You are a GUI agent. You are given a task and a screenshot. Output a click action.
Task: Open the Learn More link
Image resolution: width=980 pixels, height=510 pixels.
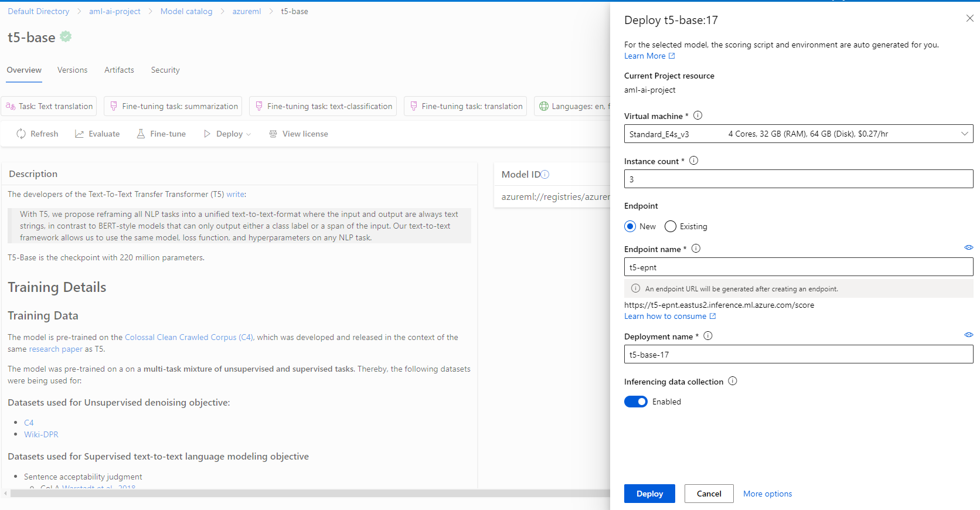[x=645, y=56]
